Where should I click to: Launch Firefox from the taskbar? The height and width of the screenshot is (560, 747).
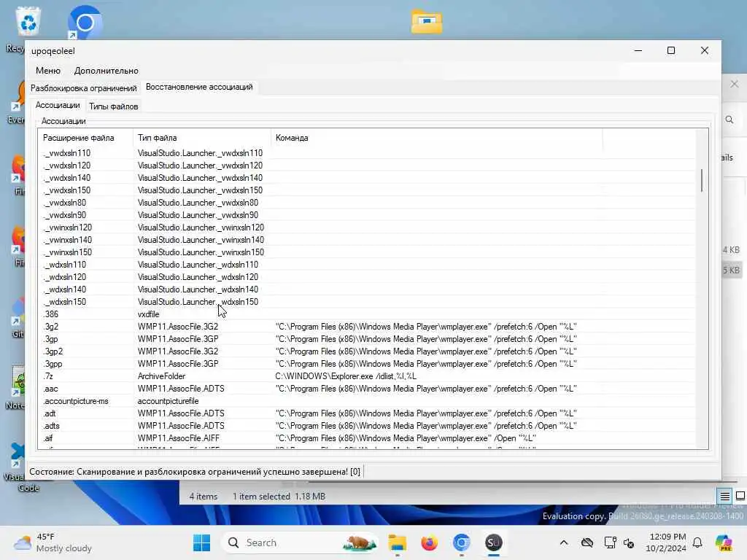429,542
